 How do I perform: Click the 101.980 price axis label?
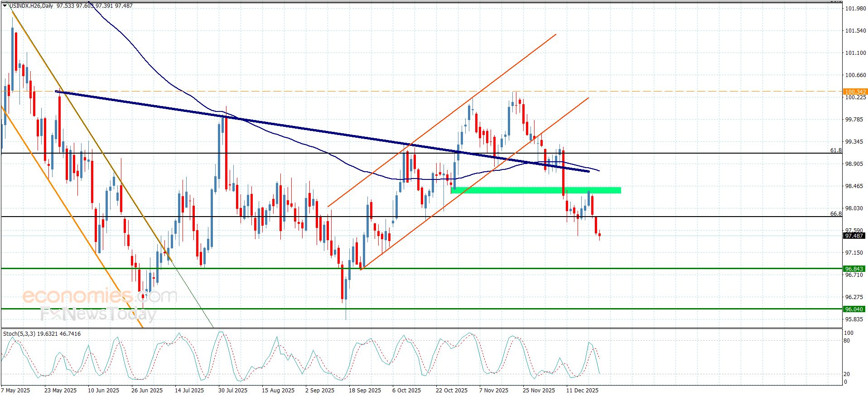[855, 9]
